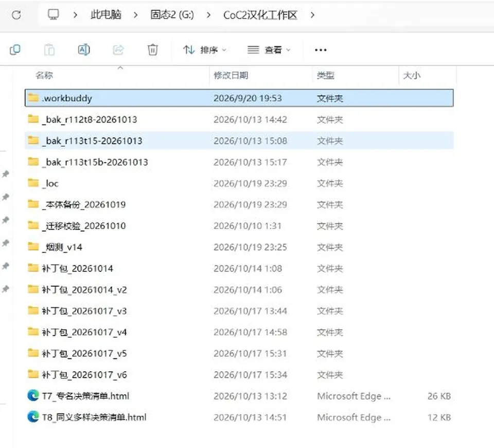Sort by 名称 column header
The image size is (494, 448).
point(44,75)
